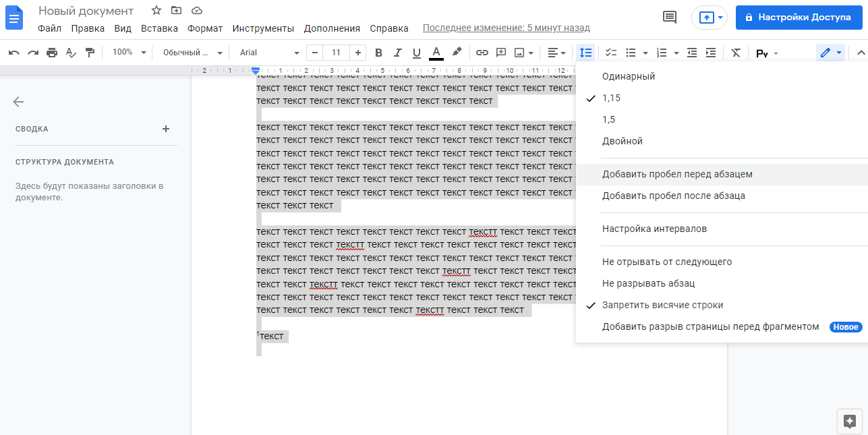
Task: Click the Insert link icon
Action: coord(482,53)
